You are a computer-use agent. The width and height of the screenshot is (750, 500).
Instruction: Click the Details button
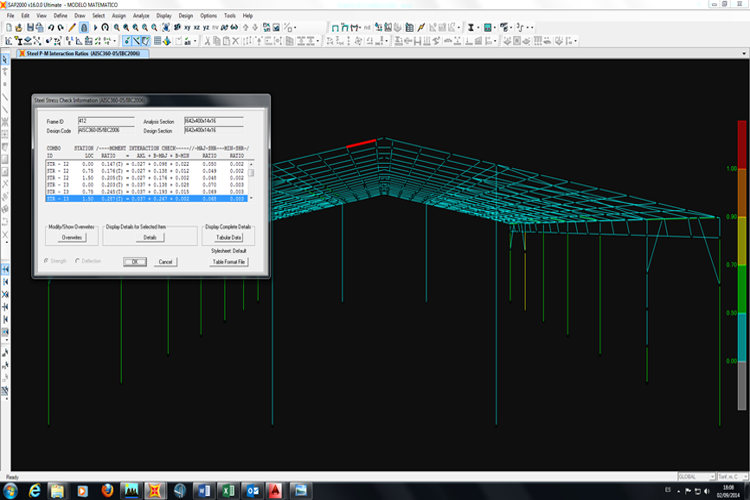click(x=150, y=237)
